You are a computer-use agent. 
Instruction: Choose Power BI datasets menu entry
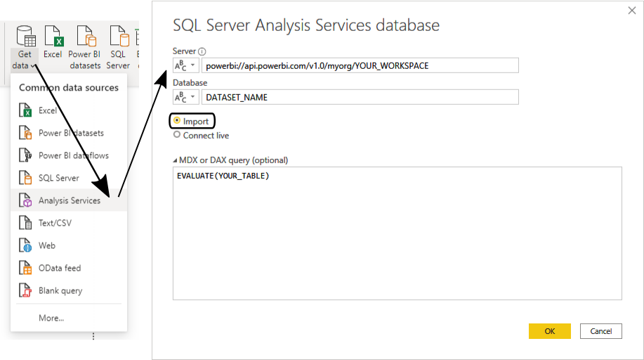point(69,133)
